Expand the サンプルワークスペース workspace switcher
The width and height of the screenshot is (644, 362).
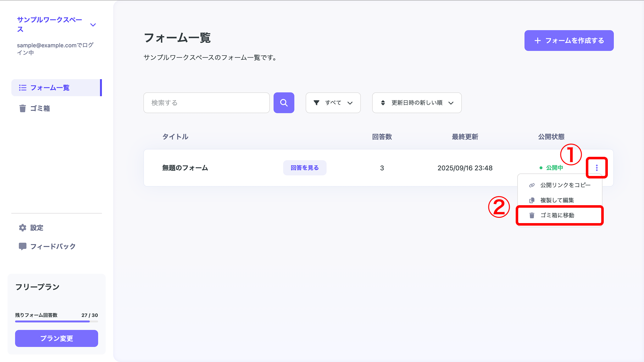[x=92, y=24]
